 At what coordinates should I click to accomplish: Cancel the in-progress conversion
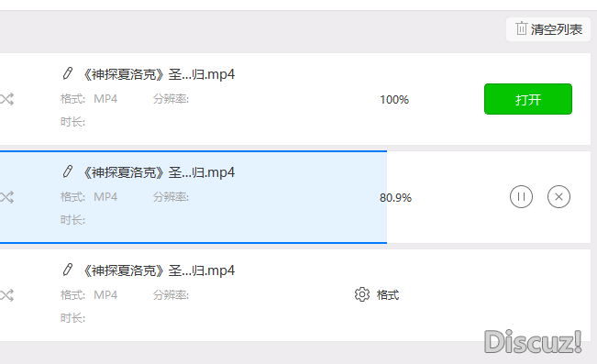[x=558, y=197]
